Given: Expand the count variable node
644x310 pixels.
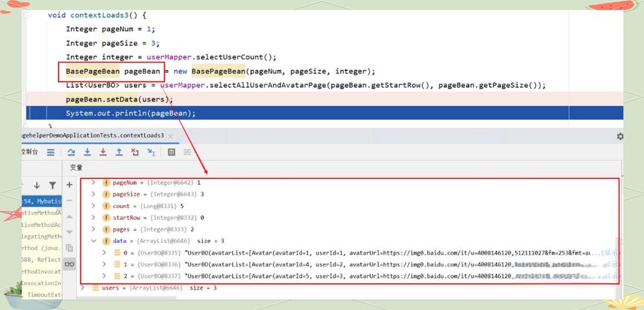Looking at the screenshot, I should (93, 205).
